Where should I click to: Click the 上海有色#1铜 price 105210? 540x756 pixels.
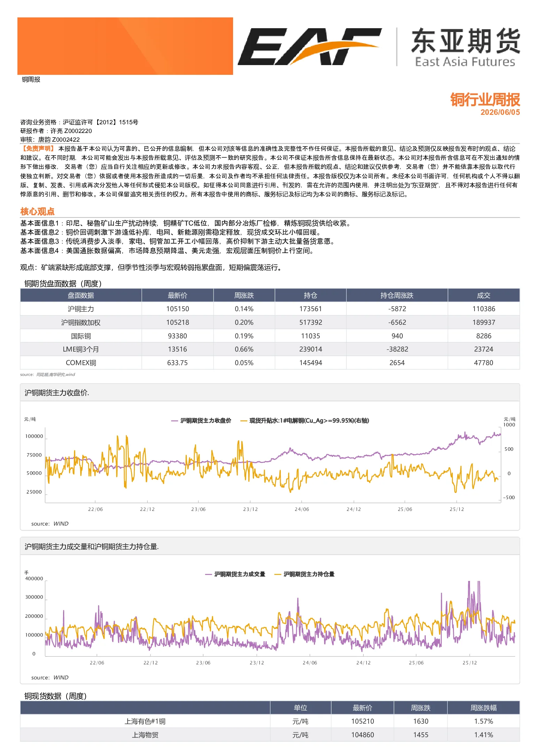click(x=363, y=721)
